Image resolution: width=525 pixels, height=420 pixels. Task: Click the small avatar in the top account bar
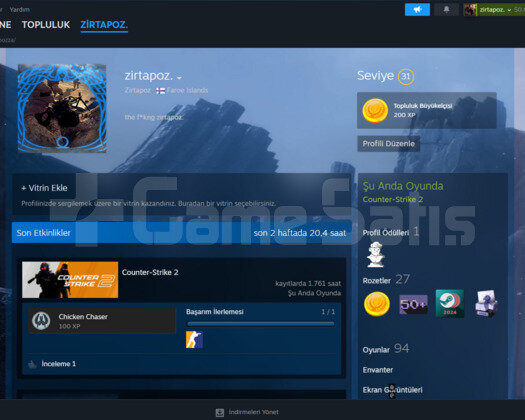click(470, 10)
